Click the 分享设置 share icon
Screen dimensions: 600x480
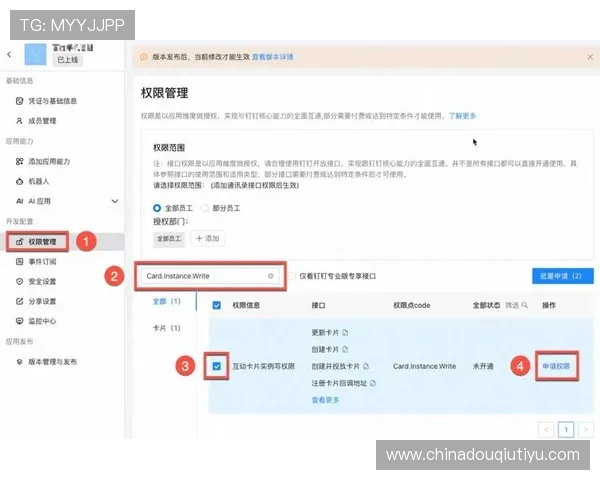point(20,302)
